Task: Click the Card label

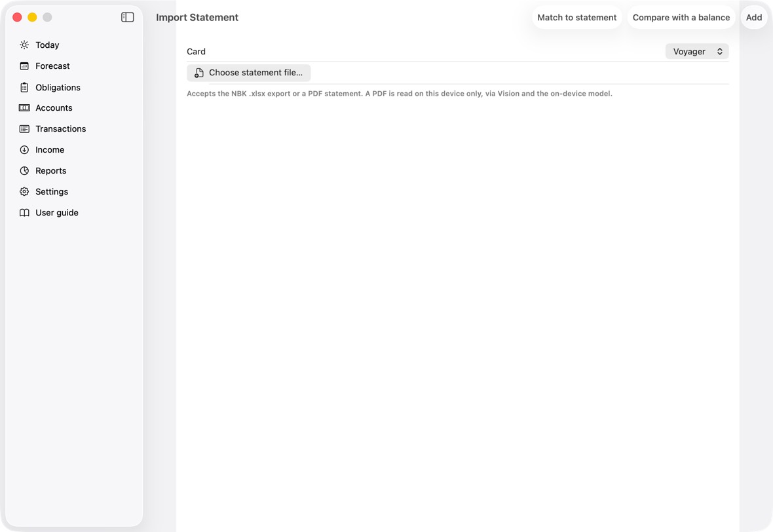Action: click(197, 51)
